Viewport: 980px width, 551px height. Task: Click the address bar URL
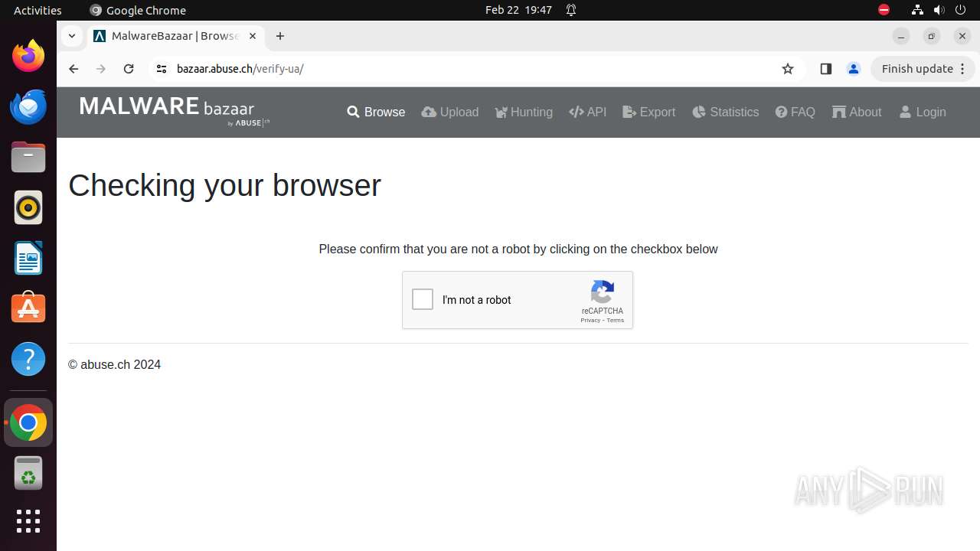(240, 69)
